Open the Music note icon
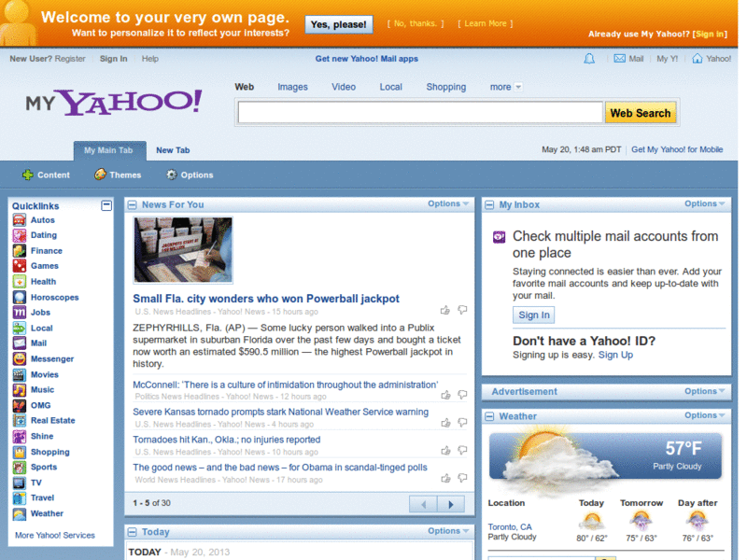 (20, 390)
